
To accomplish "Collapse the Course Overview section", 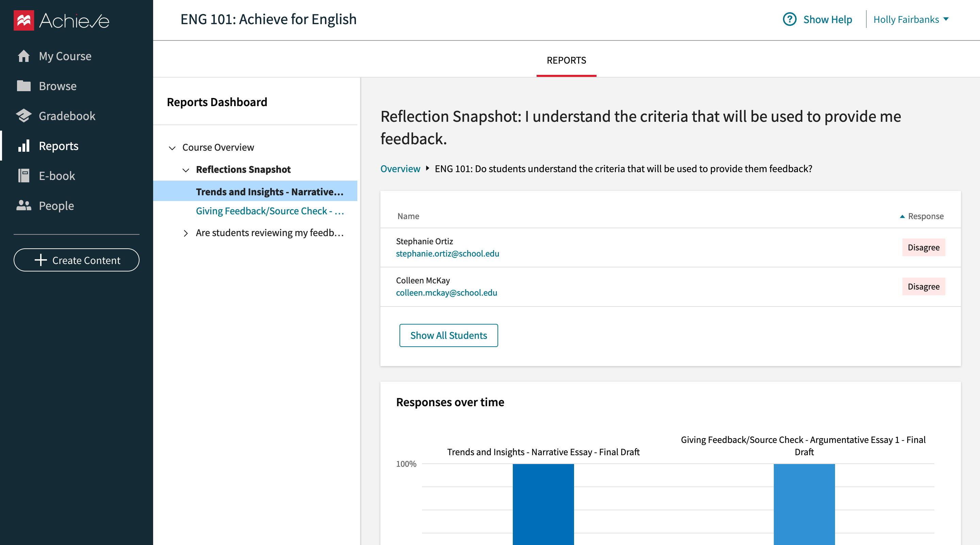I will pyautogui.click(x=173, y=147).
